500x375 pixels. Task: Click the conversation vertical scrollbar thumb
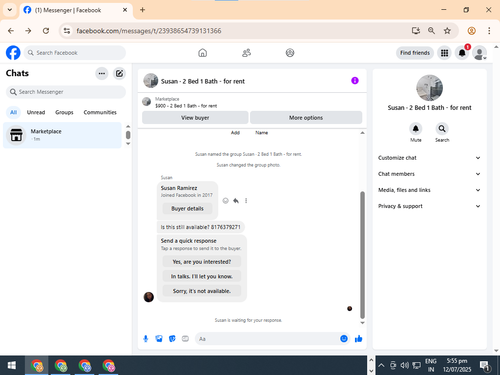click(x=362, y=255)
